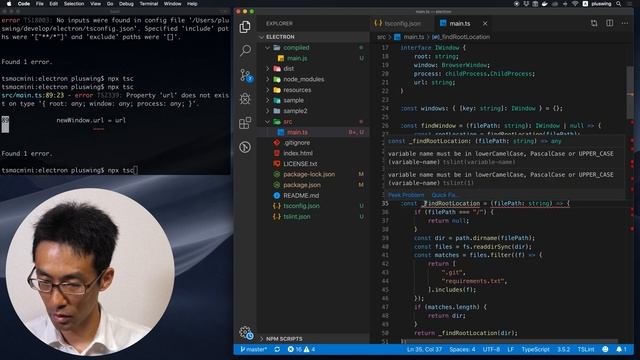The width and height of the screenshot is (640, 360).
Task: Open the editor More Actions ellipsis
Action: (x=625, y=23)
